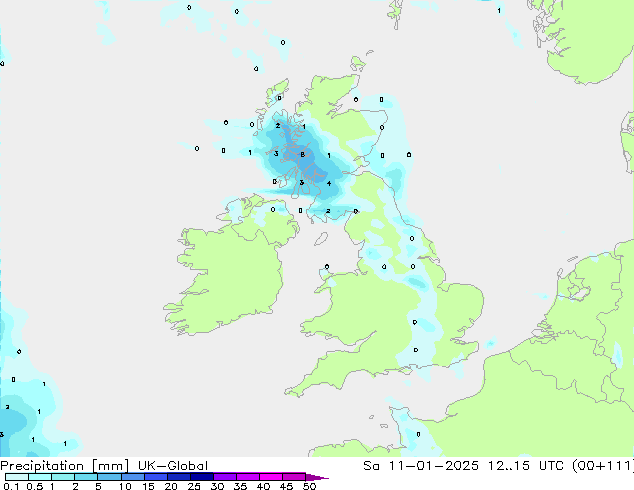634x490 pixels.
Task: Select the legend swatch between 20 and 25
Action: click(x=179, y=477)
